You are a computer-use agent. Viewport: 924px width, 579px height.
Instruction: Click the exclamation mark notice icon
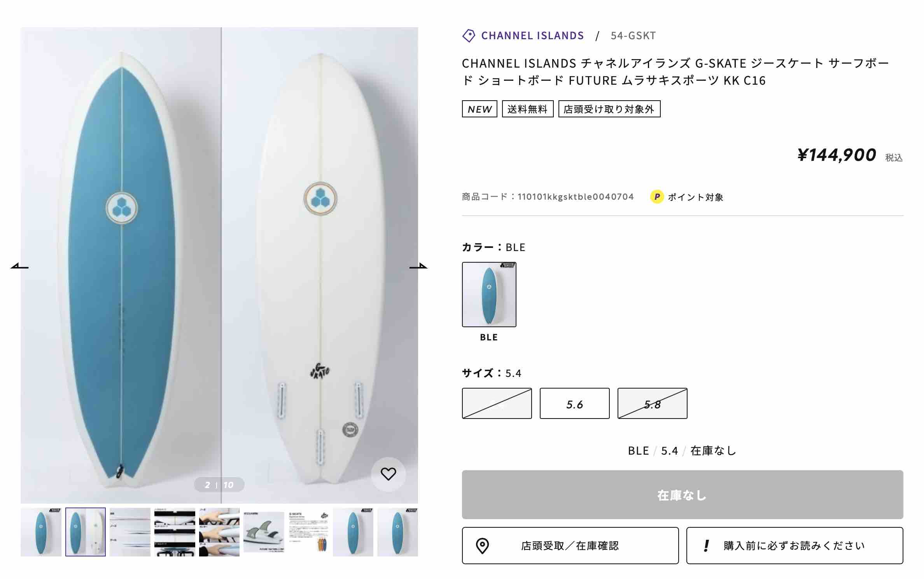706,546
